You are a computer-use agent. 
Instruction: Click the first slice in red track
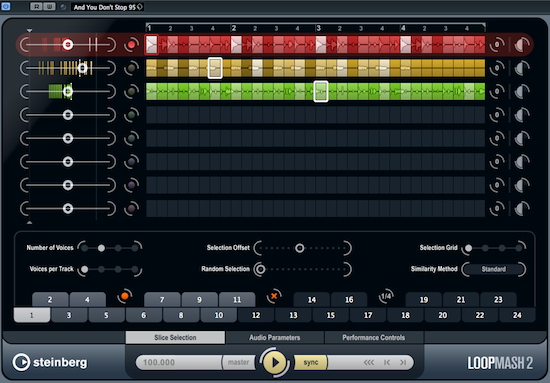point(152,45)
